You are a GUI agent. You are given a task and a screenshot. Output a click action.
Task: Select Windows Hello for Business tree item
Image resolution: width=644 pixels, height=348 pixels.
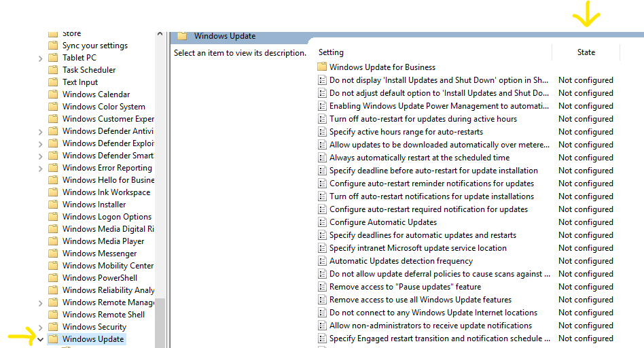(x=108, y=180)
